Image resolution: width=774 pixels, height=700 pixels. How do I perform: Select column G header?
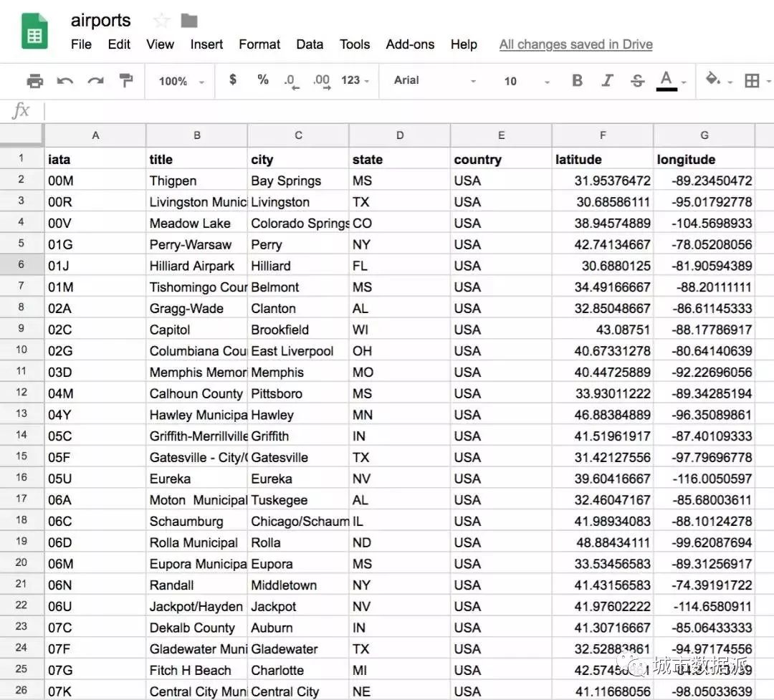pos(704,135)
